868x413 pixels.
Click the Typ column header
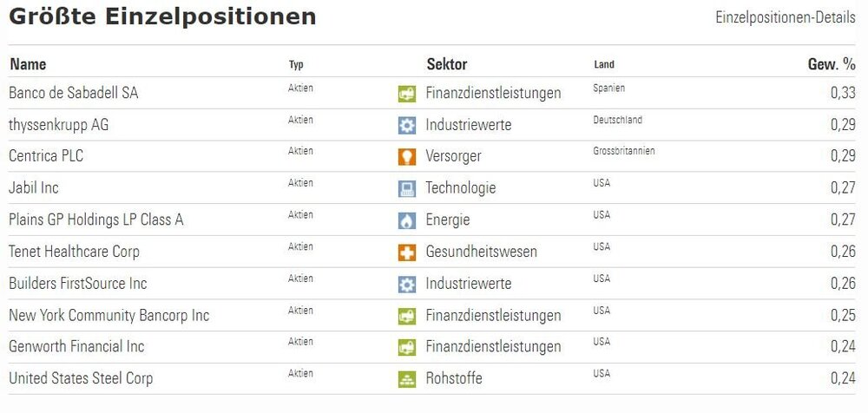296,65
